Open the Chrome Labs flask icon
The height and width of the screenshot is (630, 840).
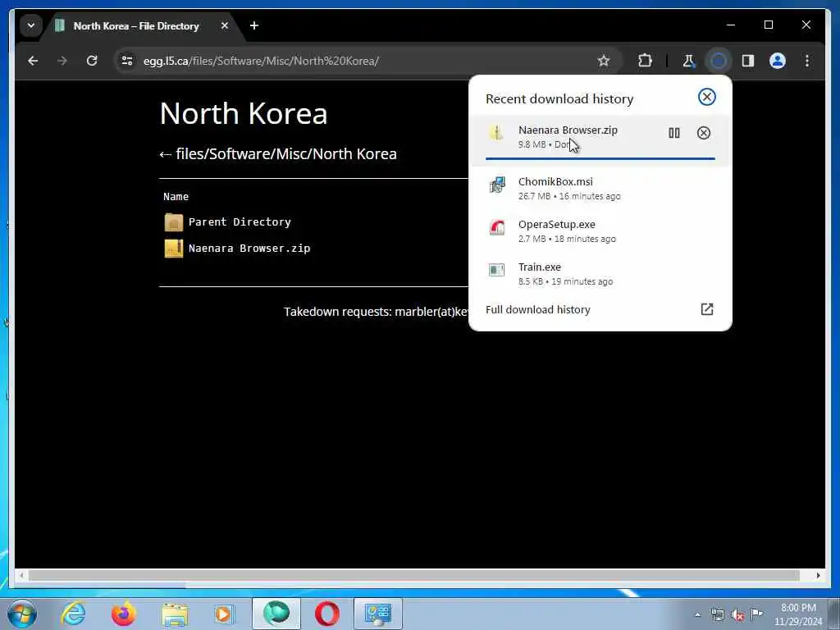689,61
